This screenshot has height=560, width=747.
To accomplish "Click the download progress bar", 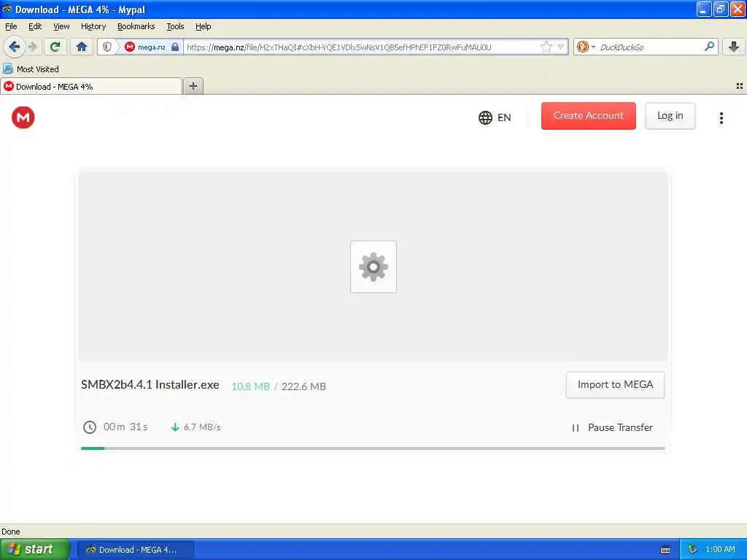I will coord(373,448).
